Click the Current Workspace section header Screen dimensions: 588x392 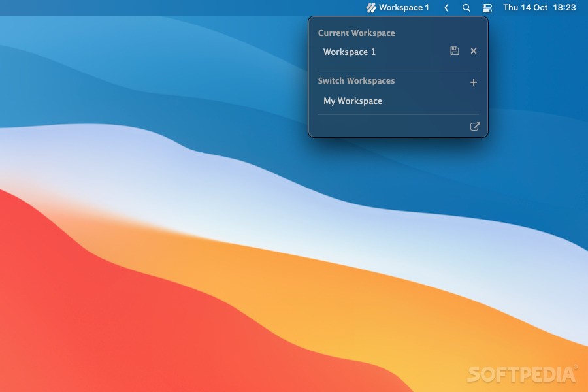(x=355, y=33)
